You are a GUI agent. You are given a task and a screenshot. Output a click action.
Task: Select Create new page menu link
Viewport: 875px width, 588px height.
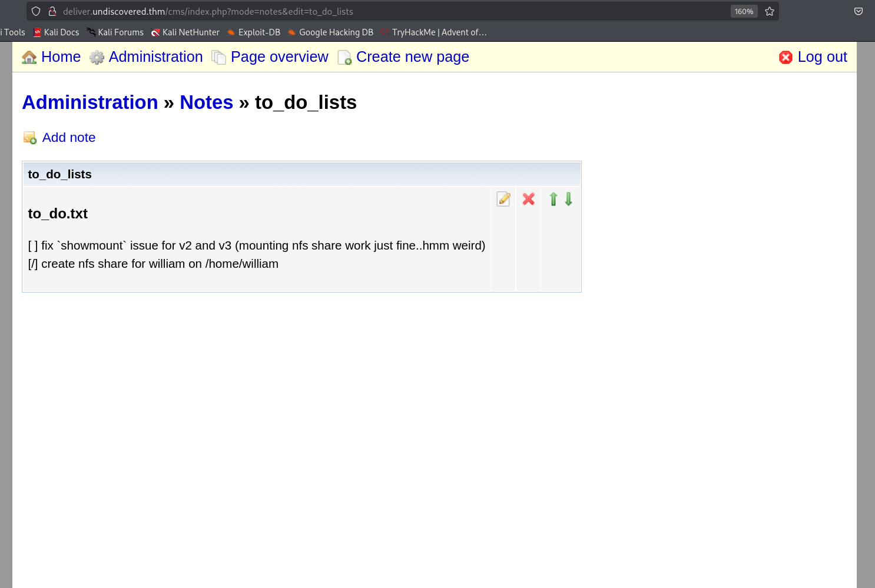click(x=412, y=57)
